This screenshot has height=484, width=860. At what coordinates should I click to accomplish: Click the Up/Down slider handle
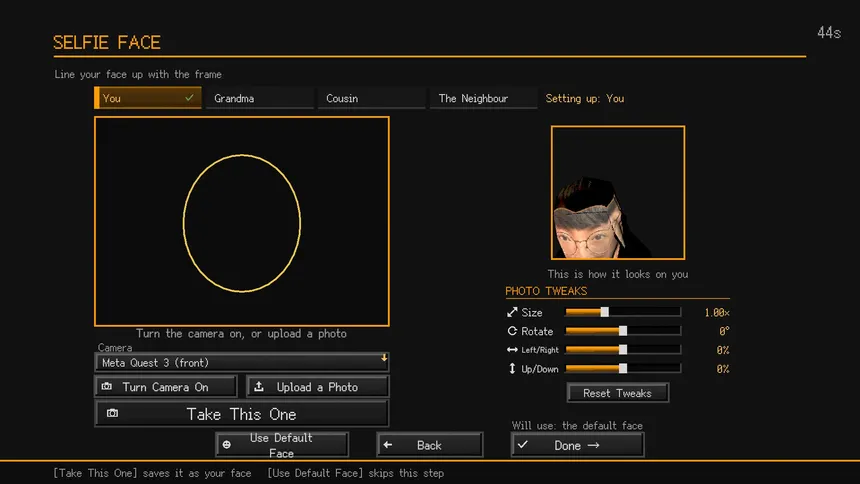623,368
